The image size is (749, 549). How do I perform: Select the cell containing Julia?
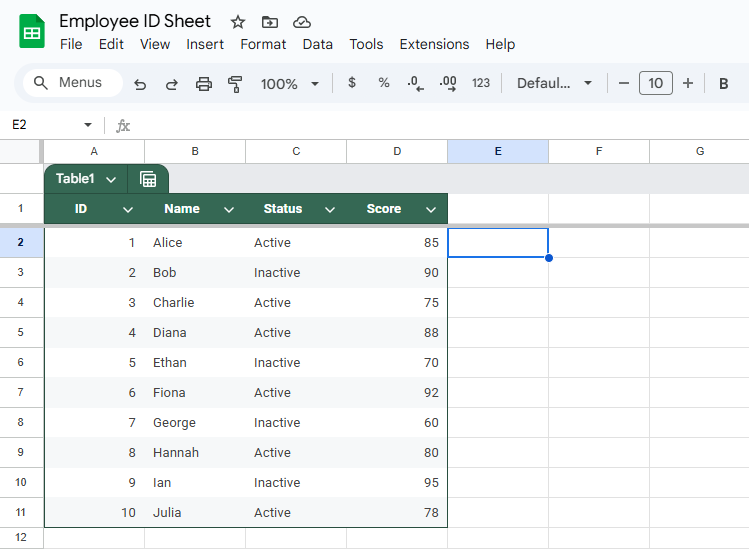point(195,513)
